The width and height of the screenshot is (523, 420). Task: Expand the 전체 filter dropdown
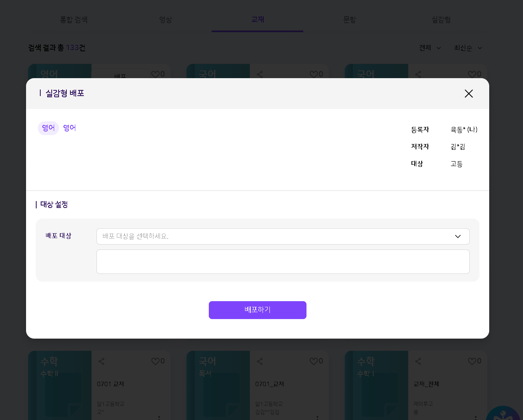pyautogui.click(x=430, y=48)
